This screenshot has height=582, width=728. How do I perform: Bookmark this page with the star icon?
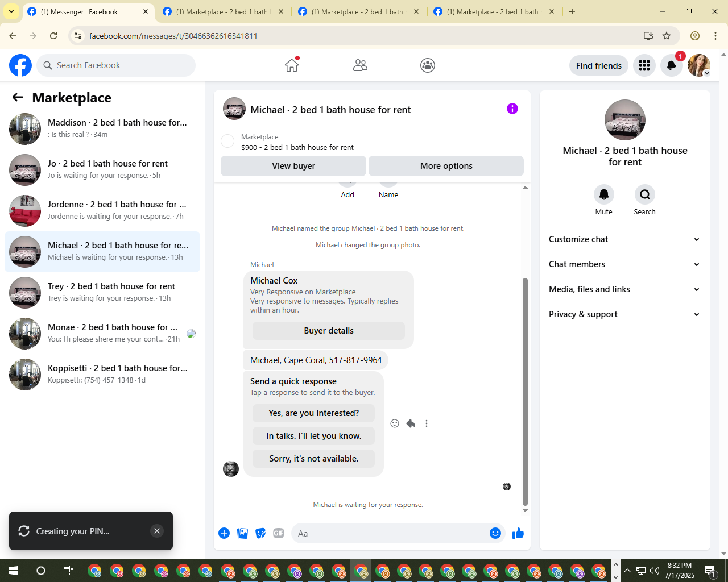point(667,36)
